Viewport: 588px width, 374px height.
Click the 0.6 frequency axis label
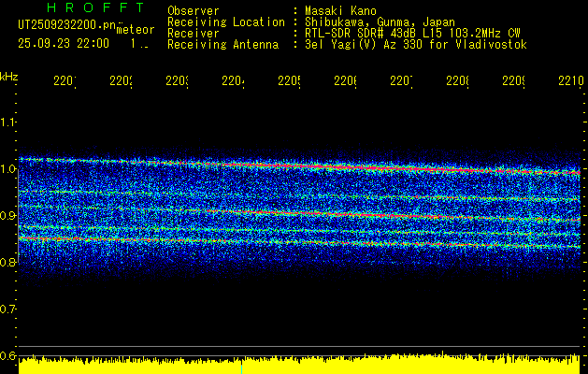point(8,355)
